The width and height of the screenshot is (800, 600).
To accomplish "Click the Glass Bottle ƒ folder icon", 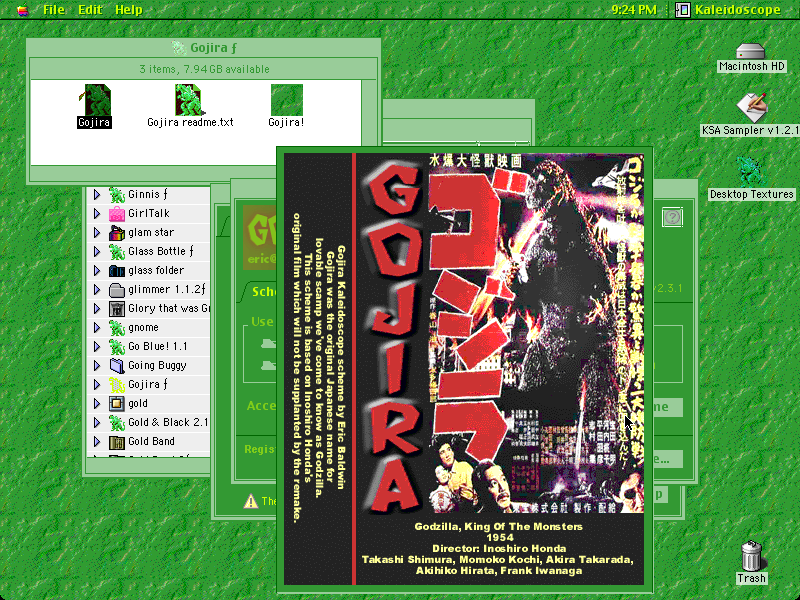I will (117, 252).
